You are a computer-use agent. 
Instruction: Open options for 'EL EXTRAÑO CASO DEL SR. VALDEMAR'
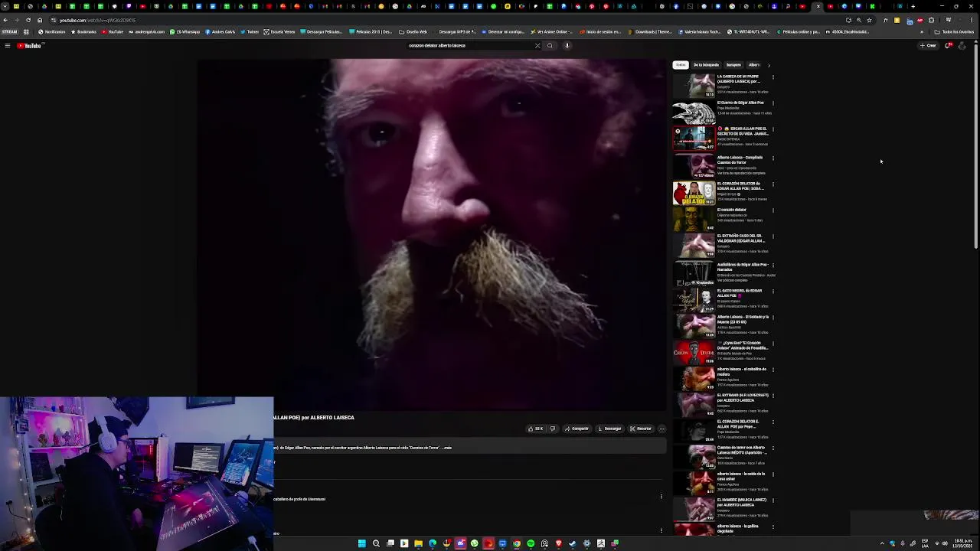(x=773, y=237)
